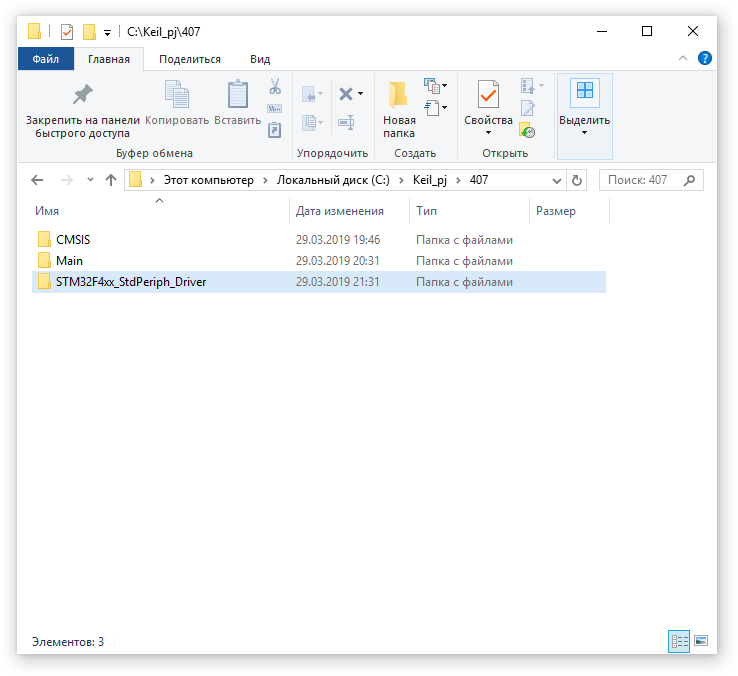The height and width of the screenshot is (676, 738).
Task: Click the Rename icon in ribbon
Action: [x=346, y=123]
